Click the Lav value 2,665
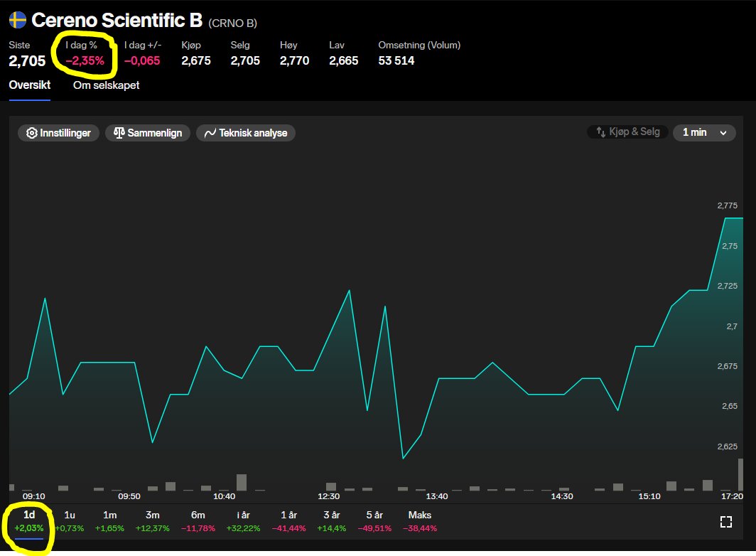756x556 pixels. click(x=343, y=61)
